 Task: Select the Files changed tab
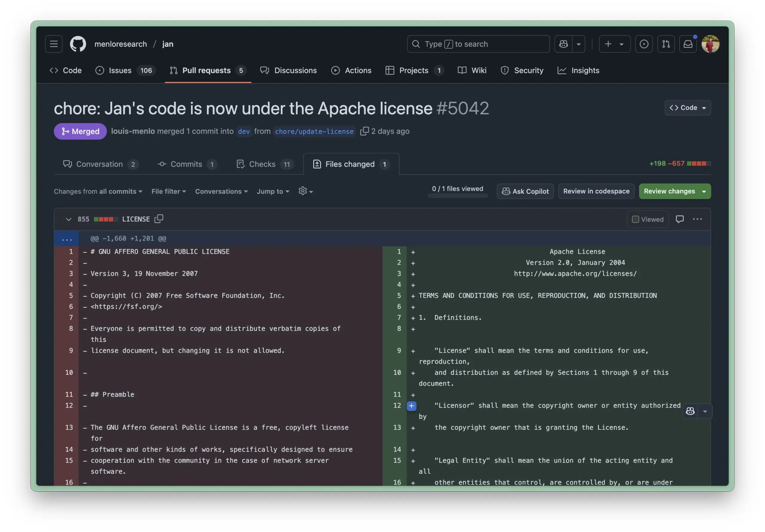[x=351, y=164]
